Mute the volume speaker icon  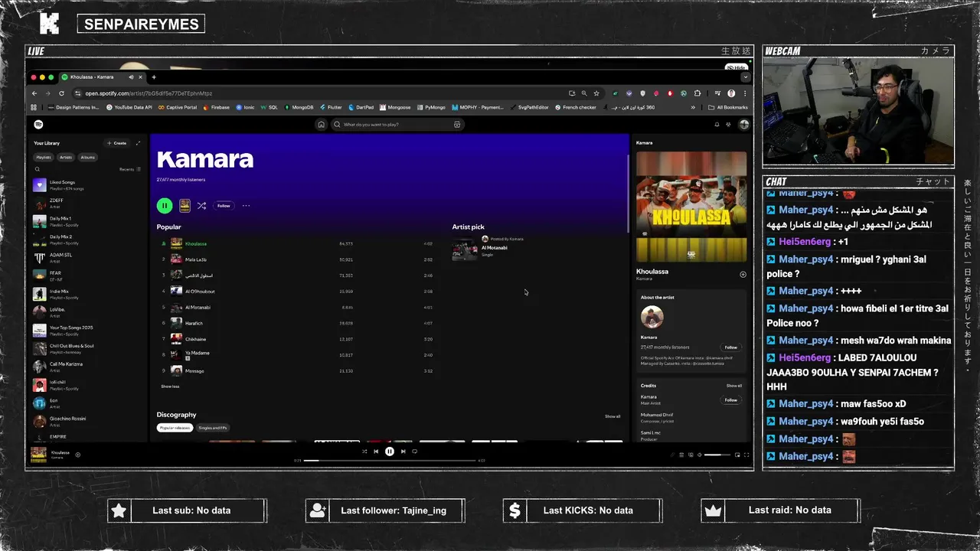pyautogui.click(x=699, y=455)
